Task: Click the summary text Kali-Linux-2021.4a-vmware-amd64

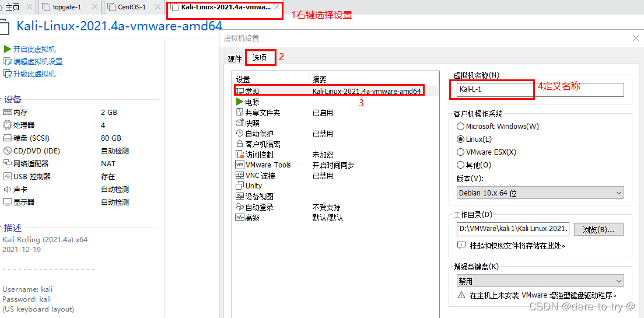Action: pyautogui.click(x=367, y=91)
